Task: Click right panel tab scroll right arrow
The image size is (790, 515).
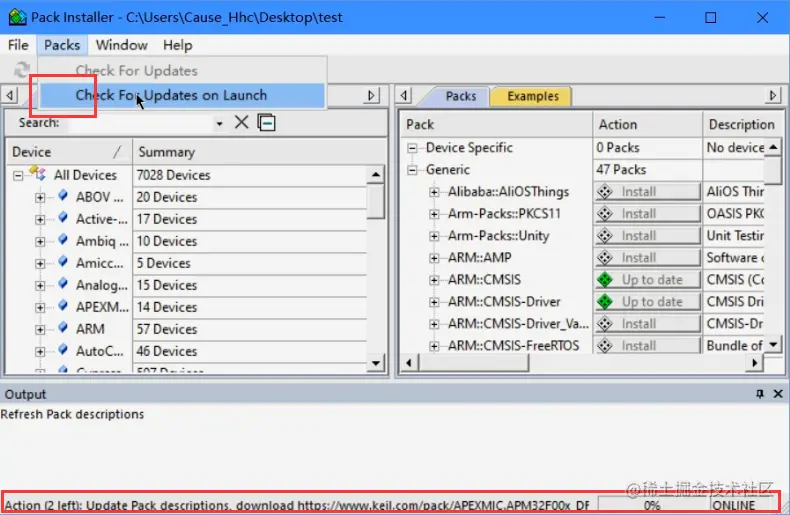Action: [773, 95]
